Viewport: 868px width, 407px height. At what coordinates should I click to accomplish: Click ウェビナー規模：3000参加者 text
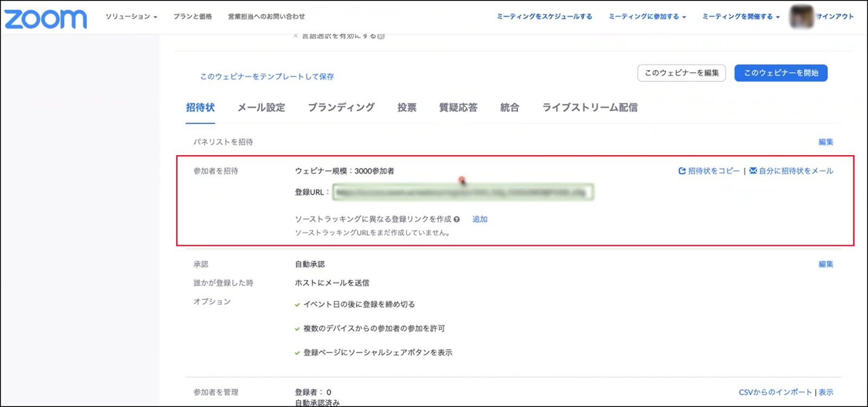click(x=344, y=171)
